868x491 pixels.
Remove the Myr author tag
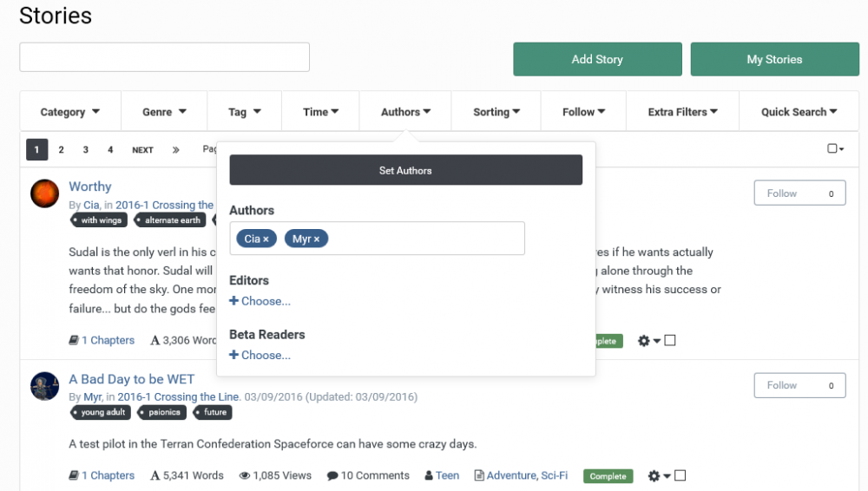(317, 239)
